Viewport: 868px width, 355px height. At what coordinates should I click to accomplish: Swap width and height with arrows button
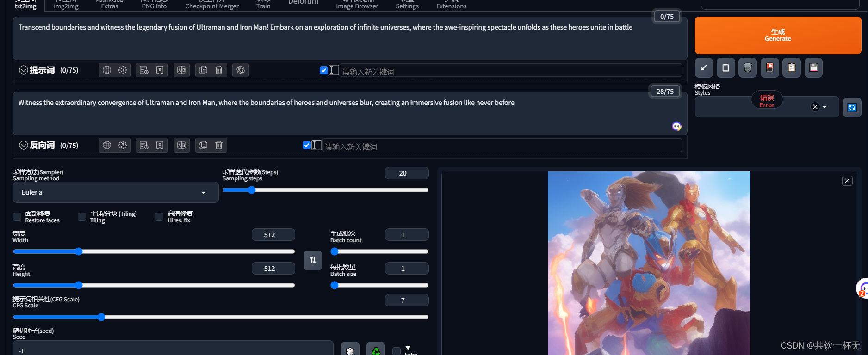tap(313, 260)
